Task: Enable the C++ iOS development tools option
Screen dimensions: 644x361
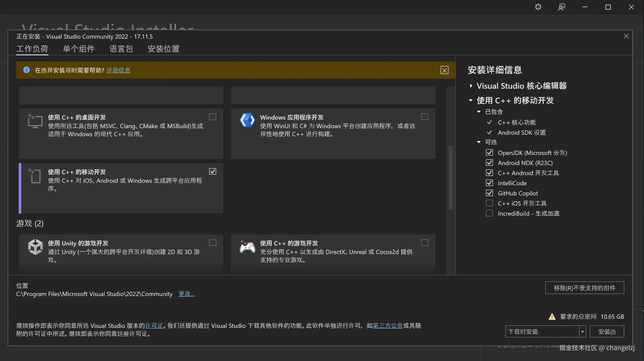Action: point(489,203)
